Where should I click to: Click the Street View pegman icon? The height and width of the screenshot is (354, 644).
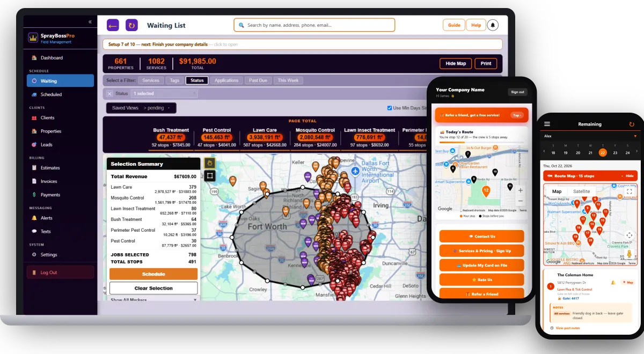click(x=629, y=253)
